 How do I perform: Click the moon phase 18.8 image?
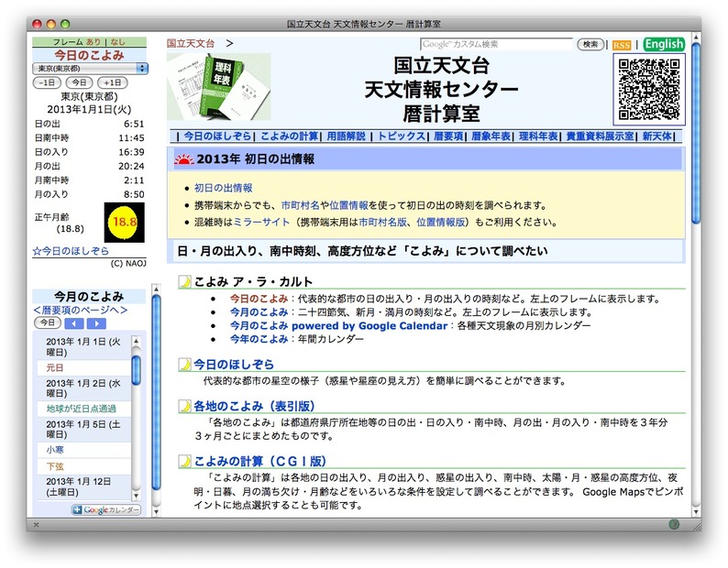(124, 223)
